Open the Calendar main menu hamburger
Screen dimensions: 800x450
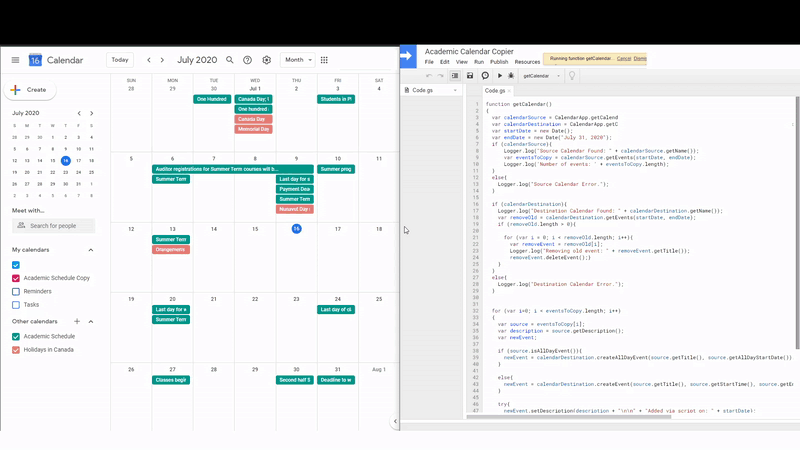click(15, 60)
